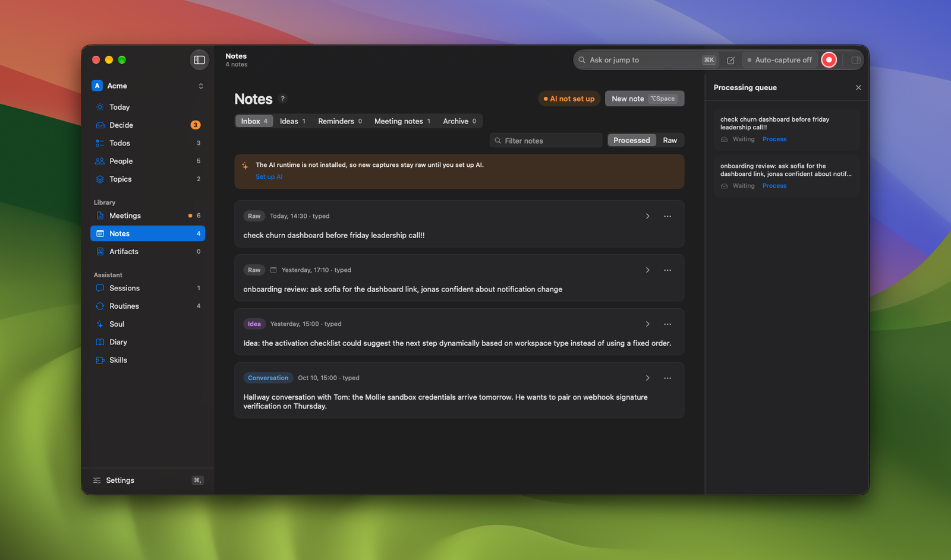The width and height of the screenshot is (951, 560).
Task: Toggle Auto-capture off switch
Action: (779, 60)
